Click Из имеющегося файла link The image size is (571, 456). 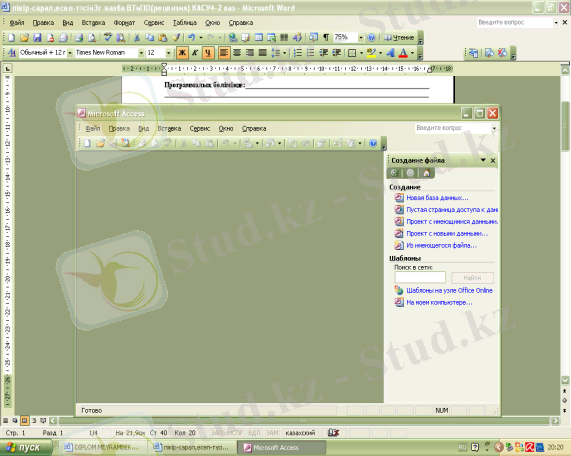441,245
